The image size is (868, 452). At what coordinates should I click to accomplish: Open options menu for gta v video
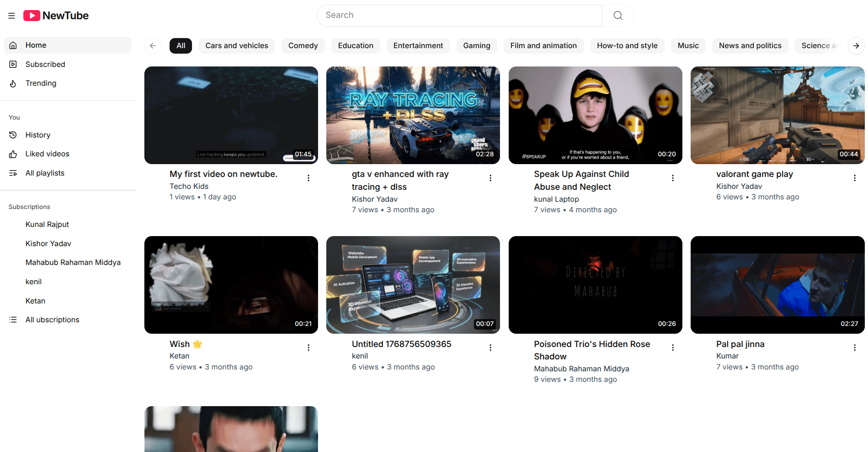(490, 178)
